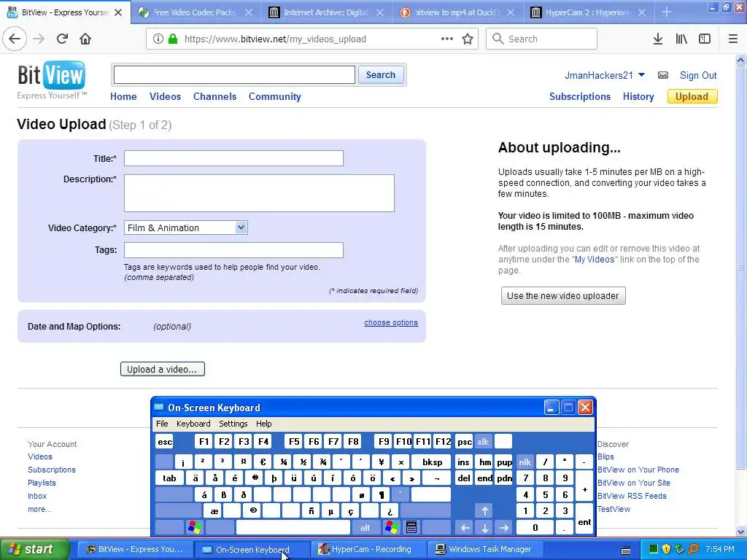
Task: Open the 'My Videos' link in About text
Action: pos(594,260)
